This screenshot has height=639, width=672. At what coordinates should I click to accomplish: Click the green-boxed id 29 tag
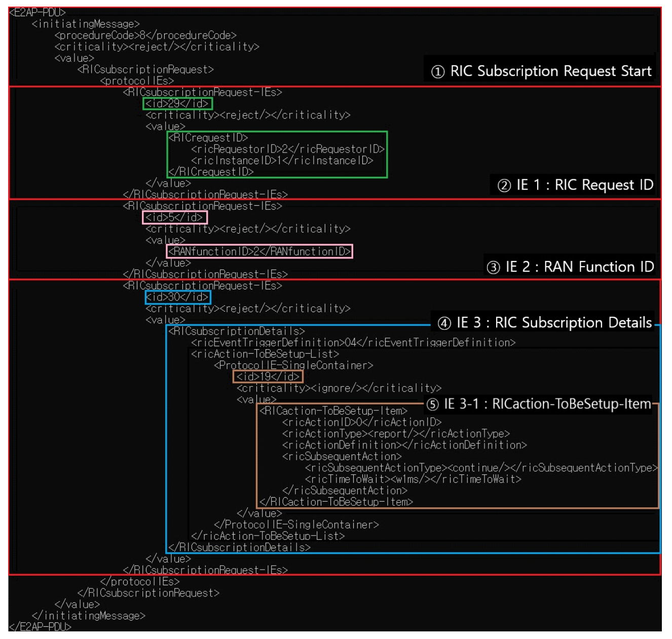pos(177,103)
